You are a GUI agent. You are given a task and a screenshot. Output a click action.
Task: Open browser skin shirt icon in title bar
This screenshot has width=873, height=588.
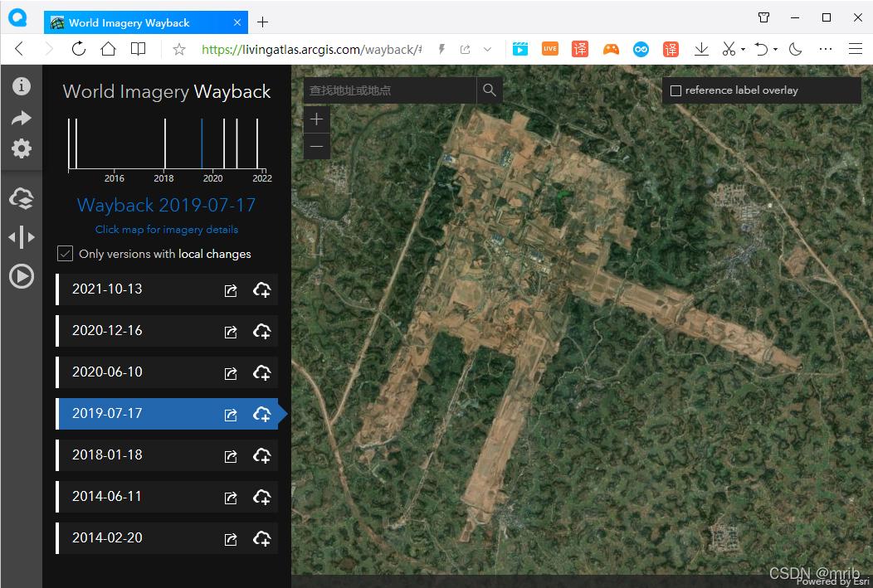tap(763, 17)
